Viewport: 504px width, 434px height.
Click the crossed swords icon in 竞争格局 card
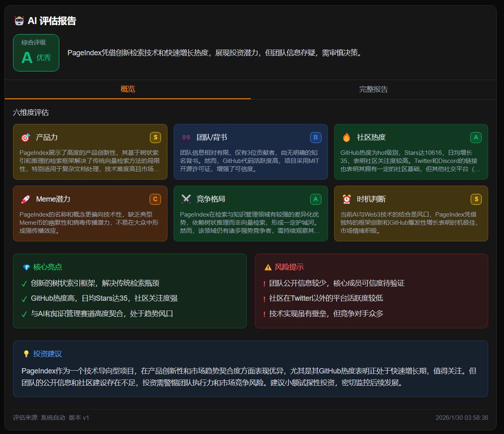tap(186, 199)
